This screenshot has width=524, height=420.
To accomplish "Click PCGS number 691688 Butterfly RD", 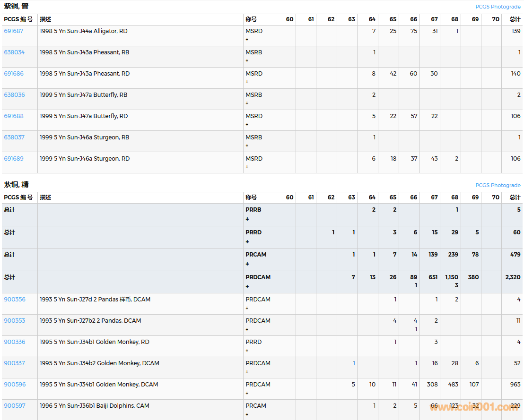I will tap(14, 116).
